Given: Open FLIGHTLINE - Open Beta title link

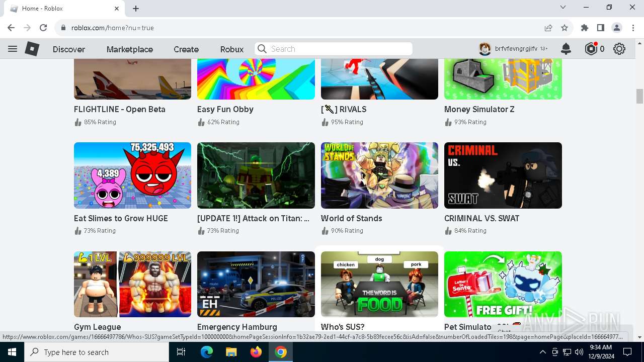Looking at the screenshot, I should pyautogui.click(x=120, y=109).
